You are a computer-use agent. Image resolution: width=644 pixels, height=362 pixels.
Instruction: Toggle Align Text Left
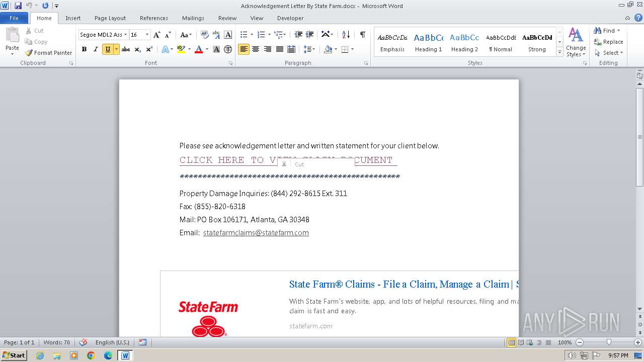244,49
